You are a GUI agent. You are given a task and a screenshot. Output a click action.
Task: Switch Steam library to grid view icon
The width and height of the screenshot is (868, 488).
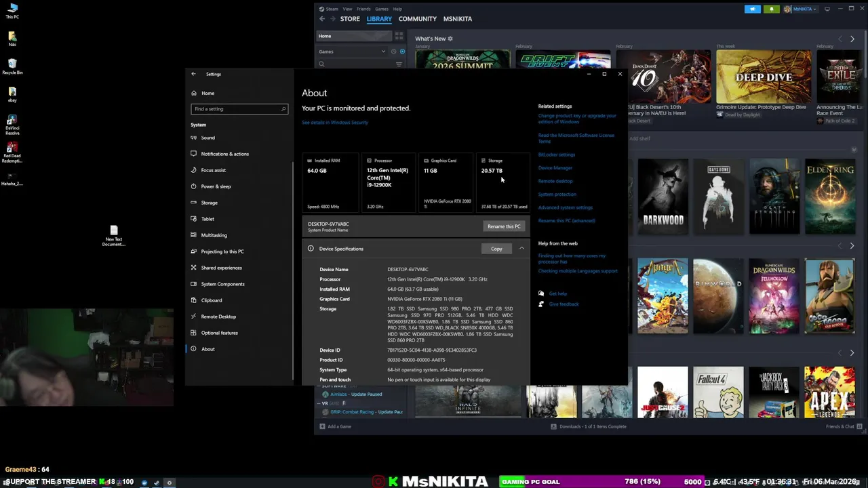pyautogui.click(x=399, y=36)
